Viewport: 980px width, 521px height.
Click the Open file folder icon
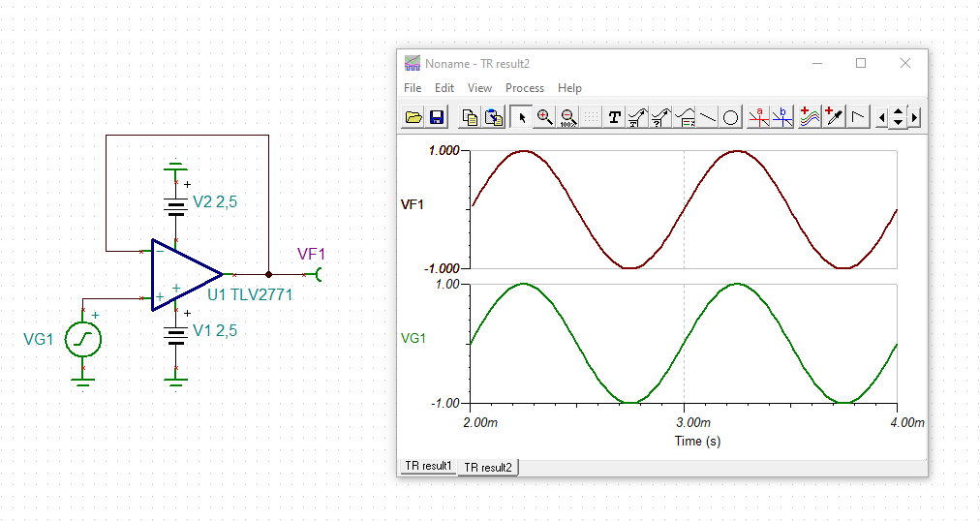tap(413, 117)
